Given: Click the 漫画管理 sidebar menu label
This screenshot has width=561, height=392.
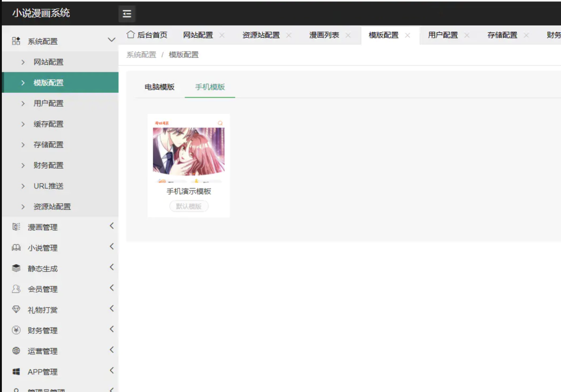Looking at the screenshot, I should pyautogui.click(x=43, y=227).
